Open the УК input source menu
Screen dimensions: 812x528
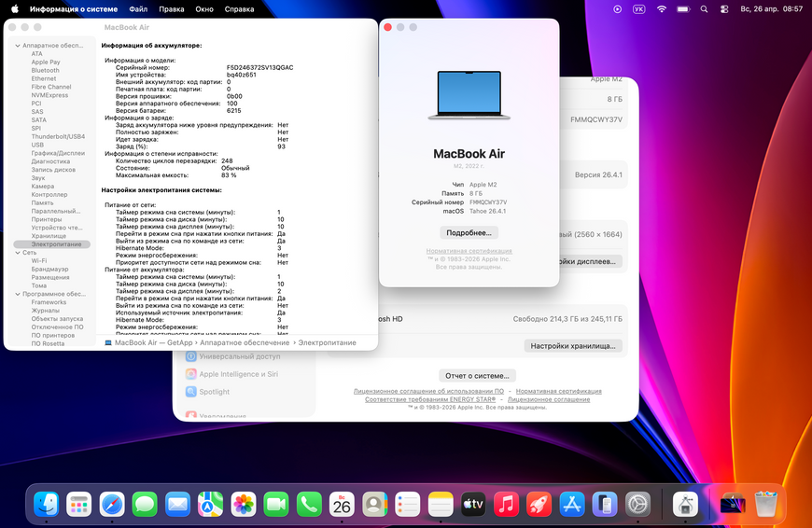click(639, 8)
